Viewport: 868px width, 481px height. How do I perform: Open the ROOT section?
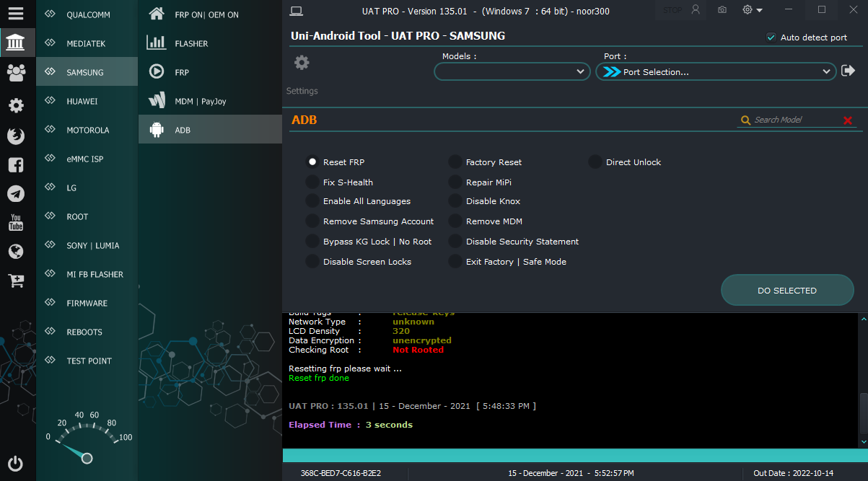click(x=87, y=216)
